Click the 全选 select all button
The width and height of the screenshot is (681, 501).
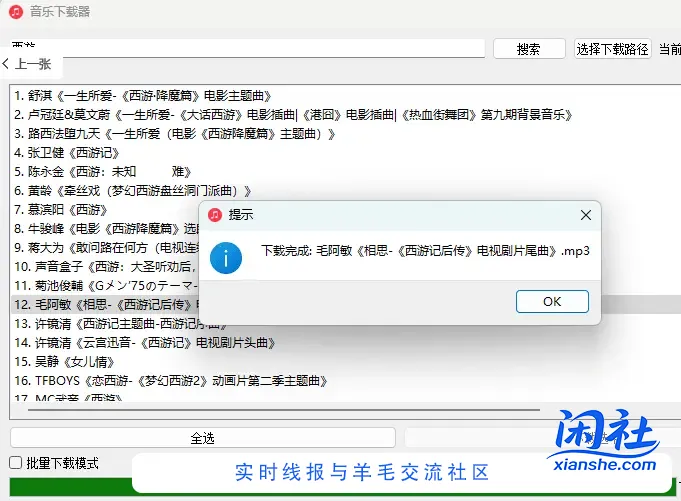[x=203, y=438]
